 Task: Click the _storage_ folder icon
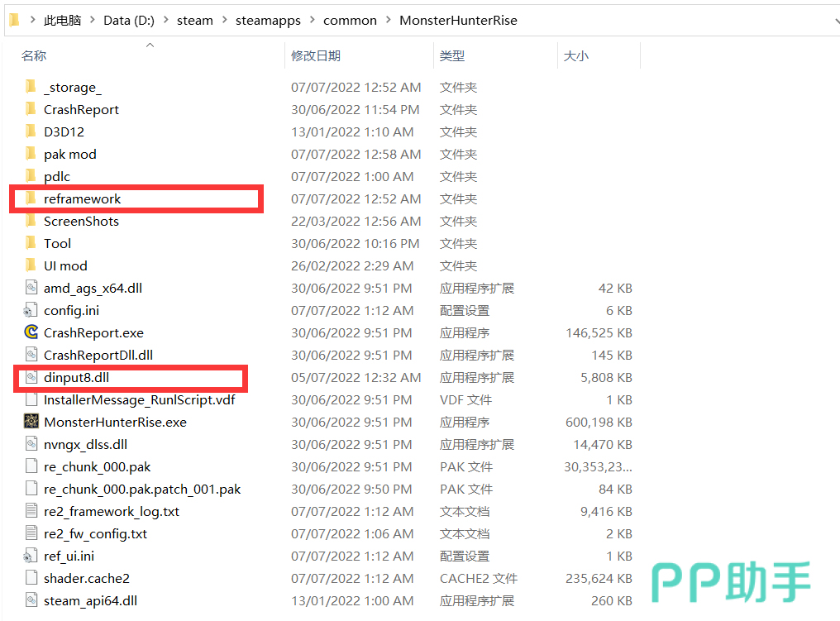(x=31, y=86)
